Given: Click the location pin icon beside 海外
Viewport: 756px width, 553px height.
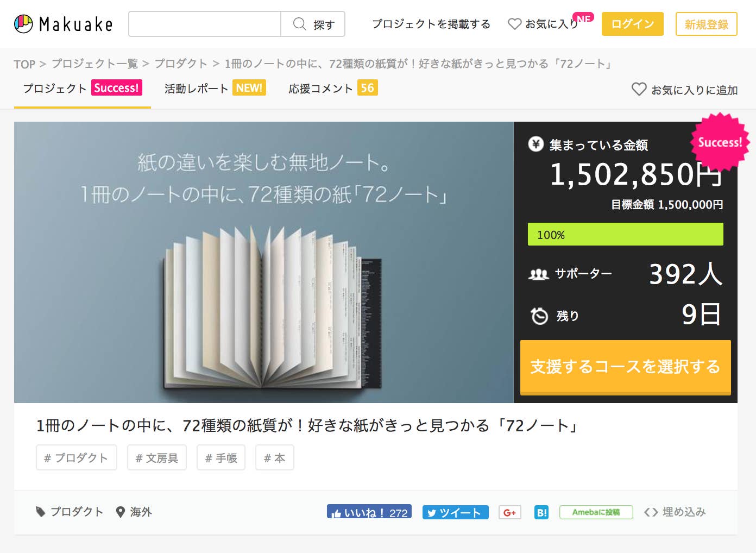Looking at the screenshot, I should 121,512.
